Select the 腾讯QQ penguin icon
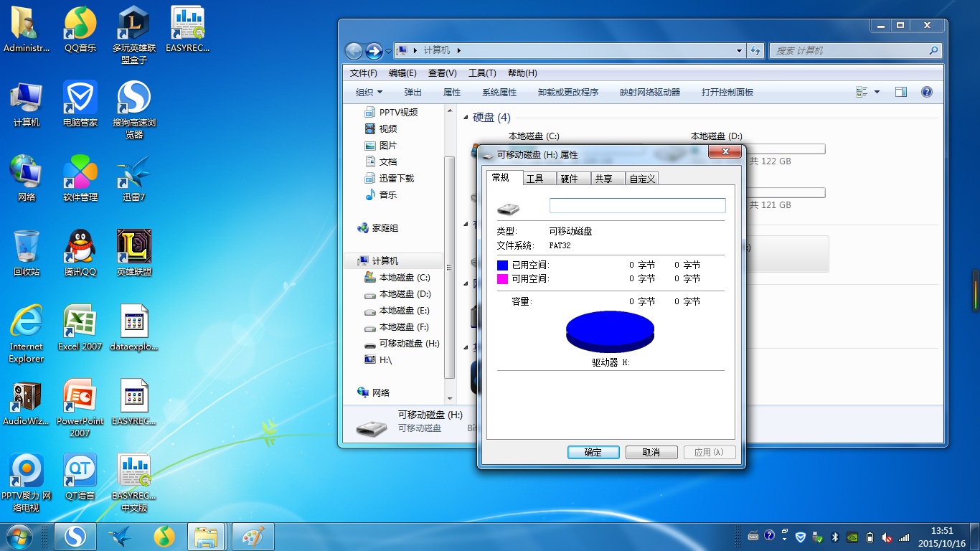The width and height of the screenshot is (980, 551). click(x=80, y=249)
